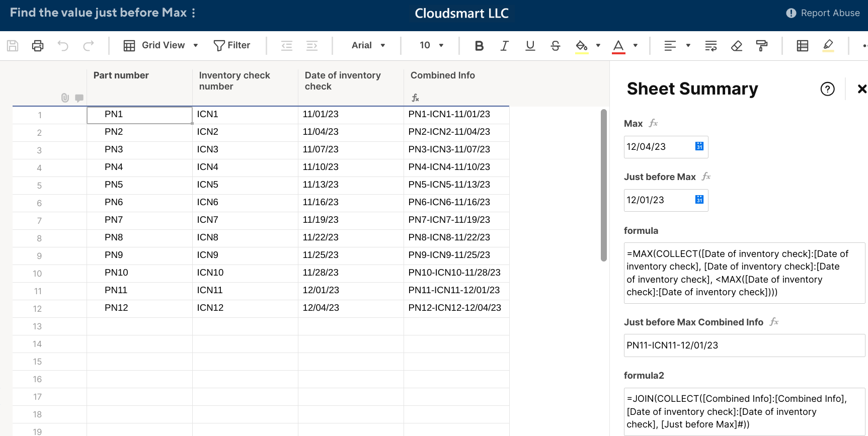Select date cell 12/01/23 in the grid

(x=351, y=291)
